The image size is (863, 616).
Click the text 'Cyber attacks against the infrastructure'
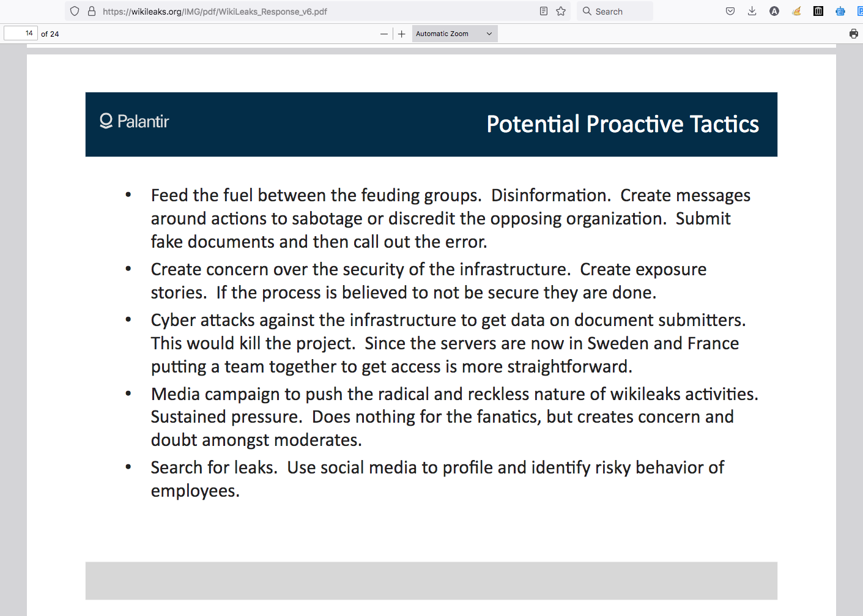click(303, 320)
